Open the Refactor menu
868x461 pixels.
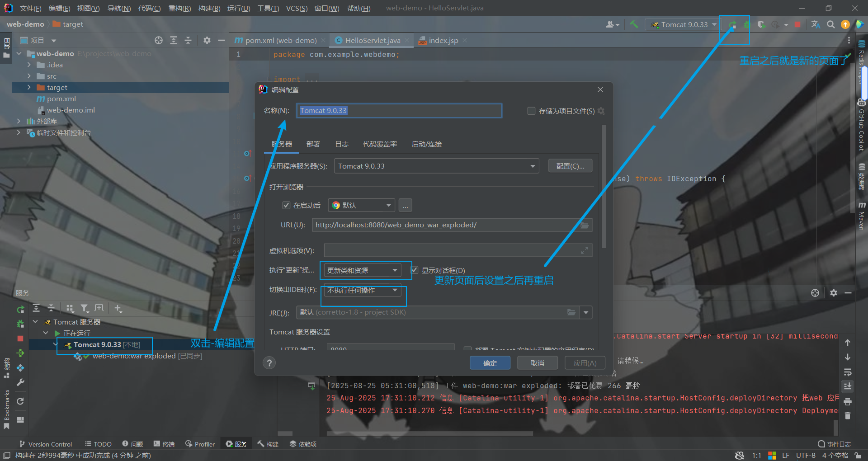tap(179, 9)
